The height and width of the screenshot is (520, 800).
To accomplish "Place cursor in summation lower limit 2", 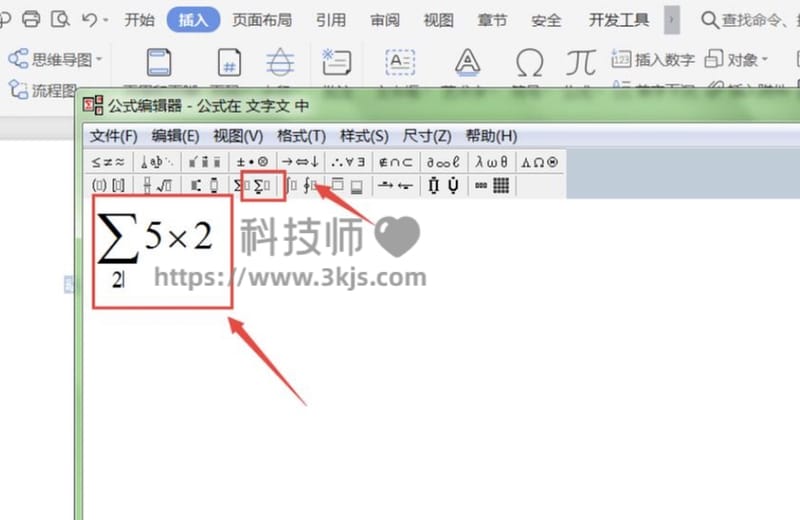I will 117,279.
